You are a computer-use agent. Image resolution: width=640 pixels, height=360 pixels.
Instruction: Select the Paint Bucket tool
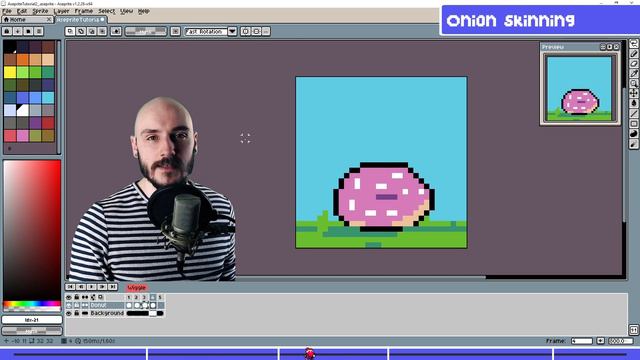pyautogui.click(x=634, y=103)
